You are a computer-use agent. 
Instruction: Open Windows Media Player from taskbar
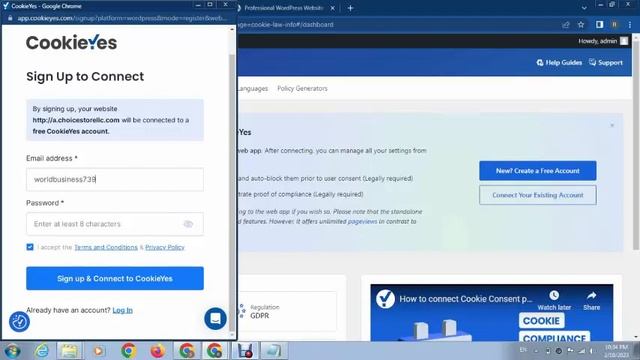tap(98, 351)
